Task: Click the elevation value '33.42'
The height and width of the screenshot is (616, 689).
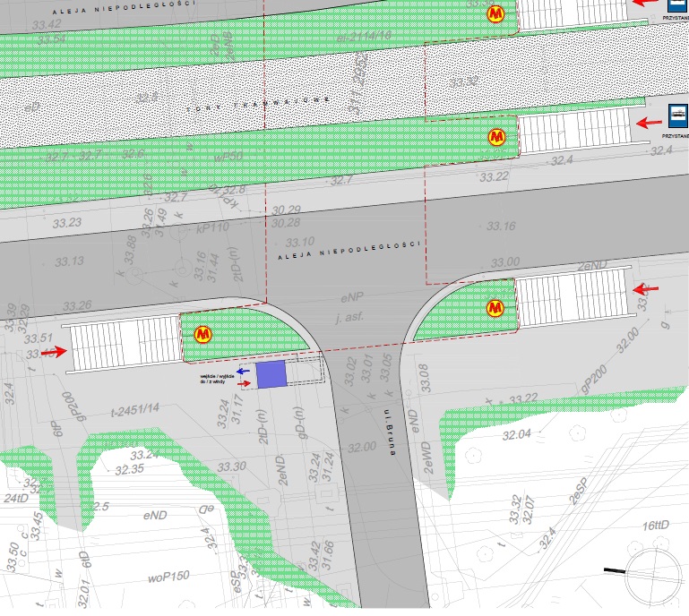Action: pyautogui.click(x=47, y=24)
